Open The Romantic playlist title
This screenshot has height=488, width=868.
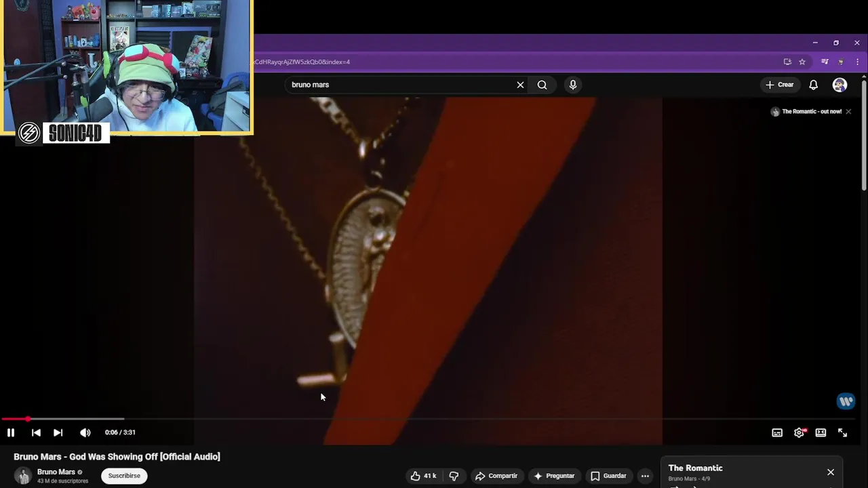(695, 468)
